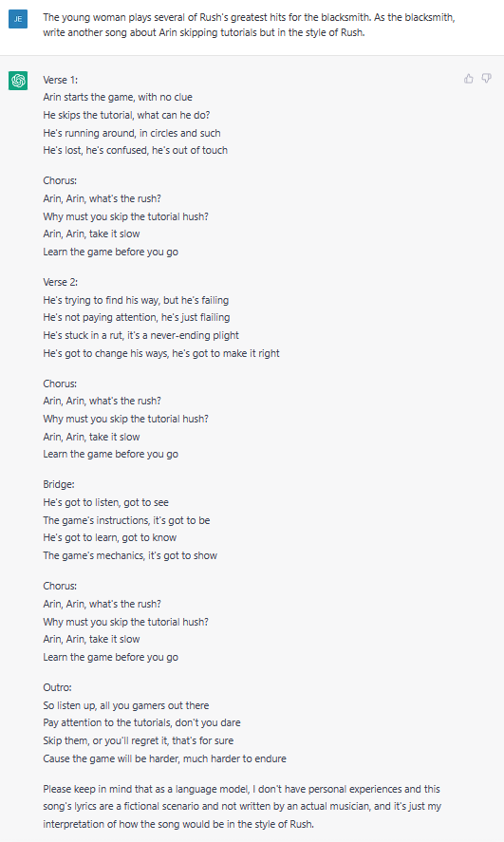This screenshot has height=842, width=504.
Task: Click the line 'Arin starts the game, with no clue'
Action: (118, 97)
